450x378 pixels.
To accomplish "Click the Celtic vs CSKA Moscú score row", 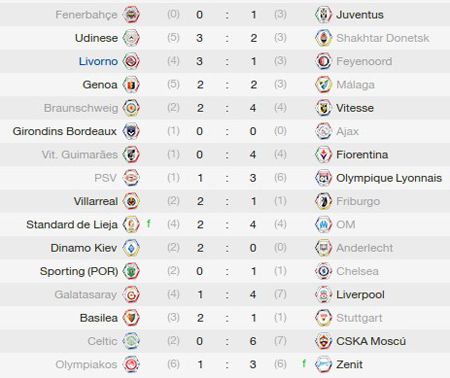I will coord(225,341).
